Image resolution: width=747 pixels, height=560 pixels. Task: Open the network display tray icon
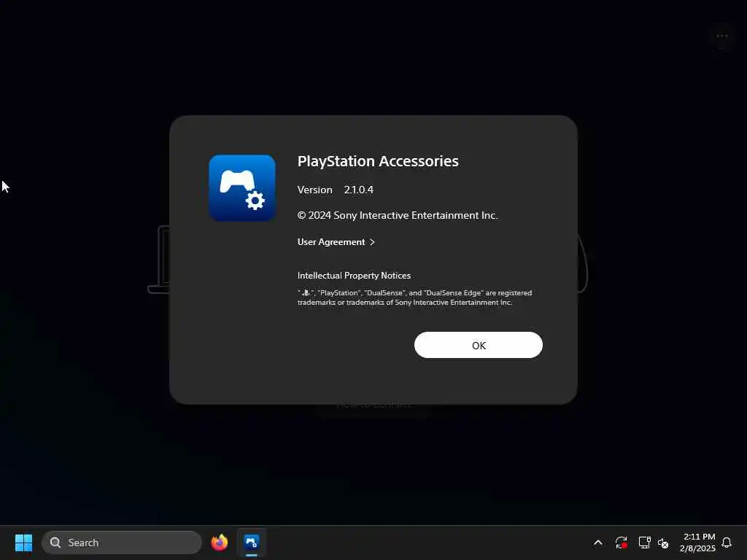pos(644,542)
